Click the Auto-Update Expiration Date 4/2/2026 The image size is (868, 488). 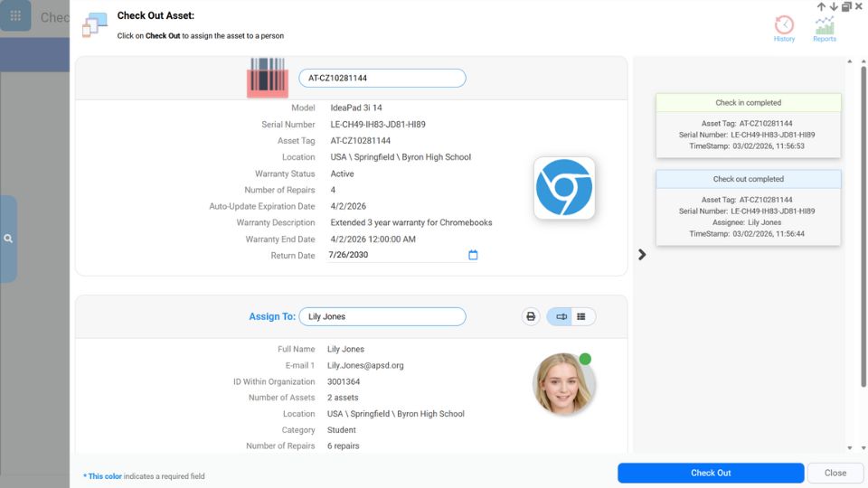click(348, 206)
